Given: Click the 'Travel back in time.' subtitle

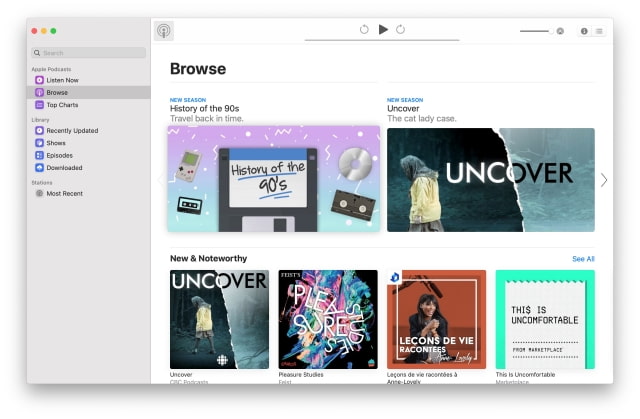Looking at the screenshot, I should click(x=207, y=119).
